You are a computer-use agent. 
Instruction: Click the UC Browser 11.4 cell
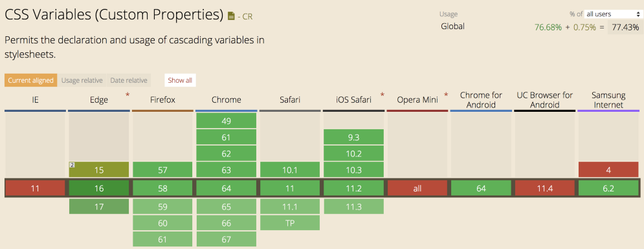[x=544, y=188]
